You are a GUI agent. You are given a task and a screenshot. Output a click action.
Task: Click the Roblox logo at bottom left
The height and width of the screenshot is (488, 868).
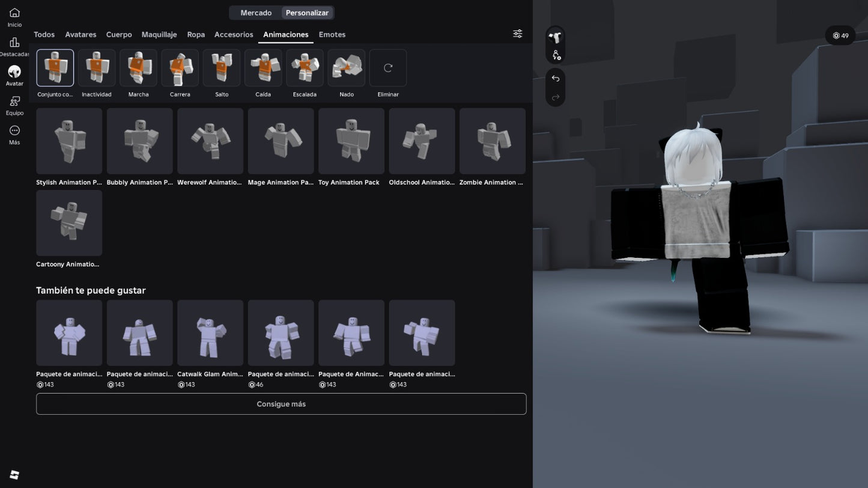[x=14, y=475]
